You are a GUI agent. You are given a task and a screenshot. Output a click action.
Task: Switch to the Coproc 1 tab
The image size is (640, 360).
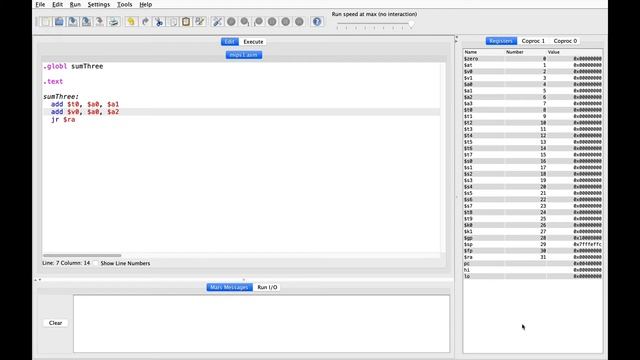pyautogui.click(x=533, y=41)
